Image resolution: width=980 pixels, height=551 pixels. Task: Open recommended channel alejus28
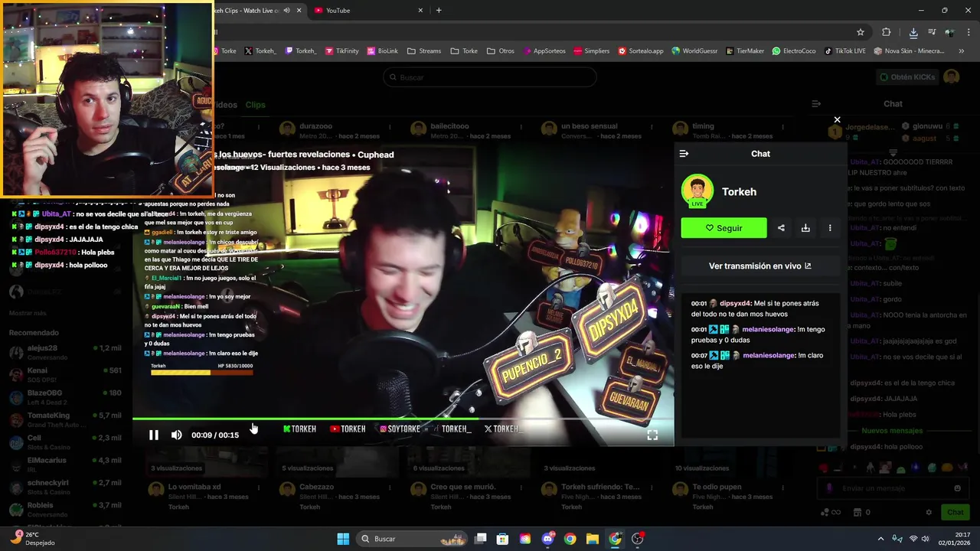tap(65, 352)
